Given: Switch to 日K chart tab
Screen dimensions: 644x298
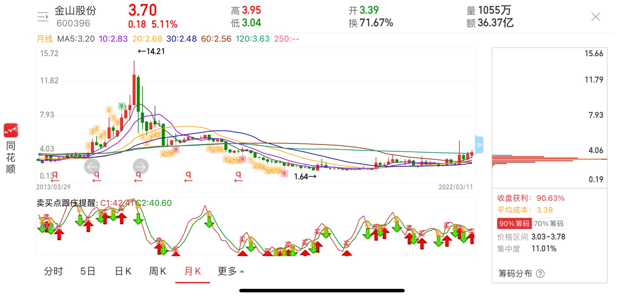Looking at the screenshot, I should click(123, 271).
